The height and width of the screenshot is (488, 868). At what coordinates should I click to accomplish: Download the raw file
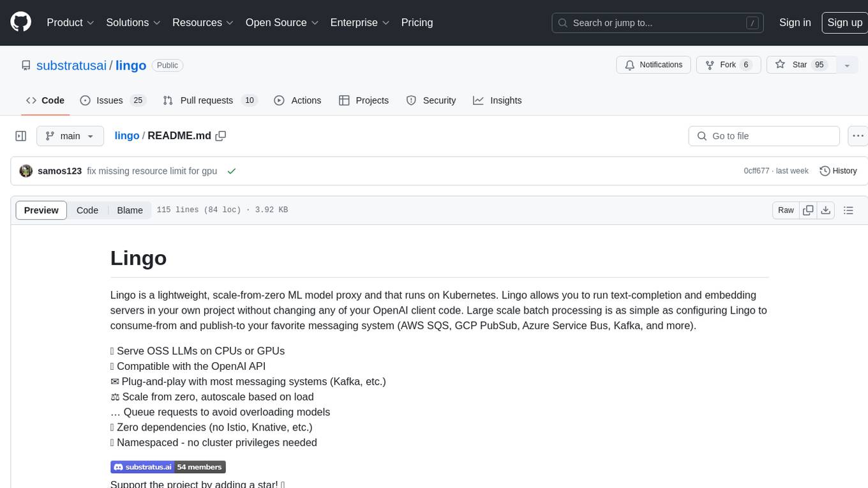(826, 210)
